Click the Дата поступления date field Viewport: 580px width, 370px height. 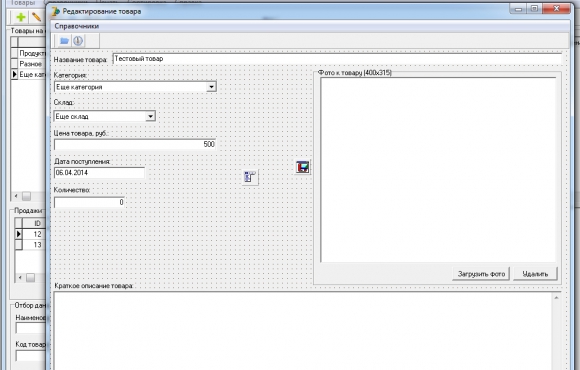[x=100, y=173]
